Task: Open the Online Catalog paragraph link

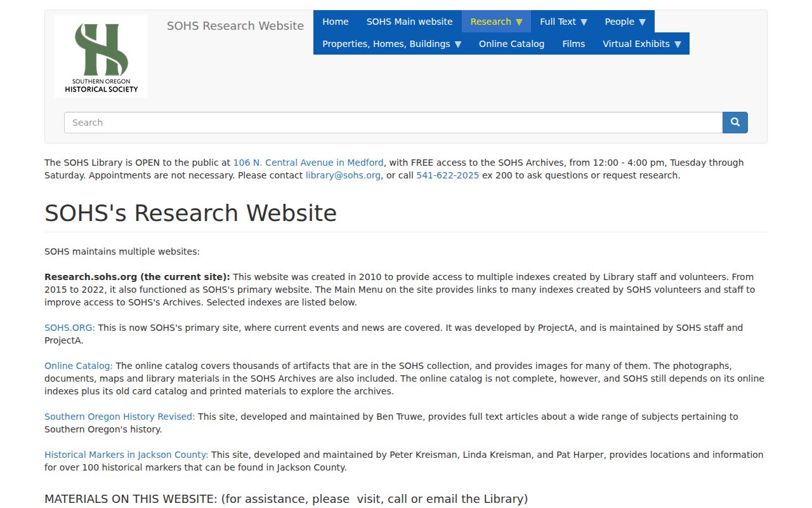Action: point(79,366)
